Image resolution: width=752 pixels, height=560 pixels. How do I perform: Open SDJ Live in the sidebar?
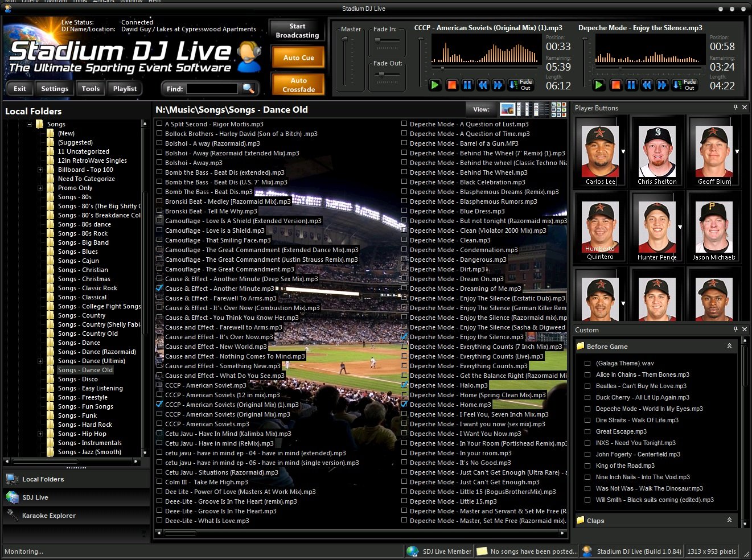click(x=35, y=497)
